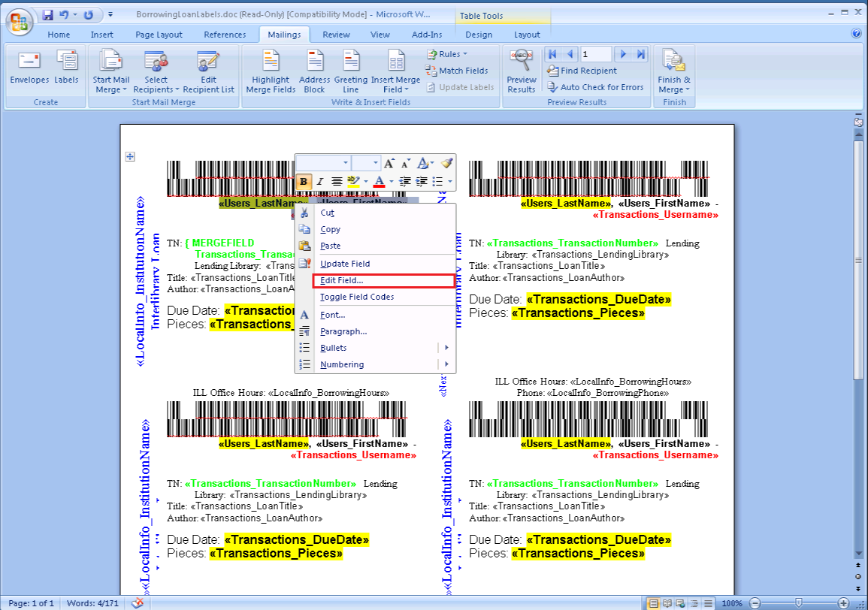
Task: Click the record number input field
Action: (x=595, y=54)
